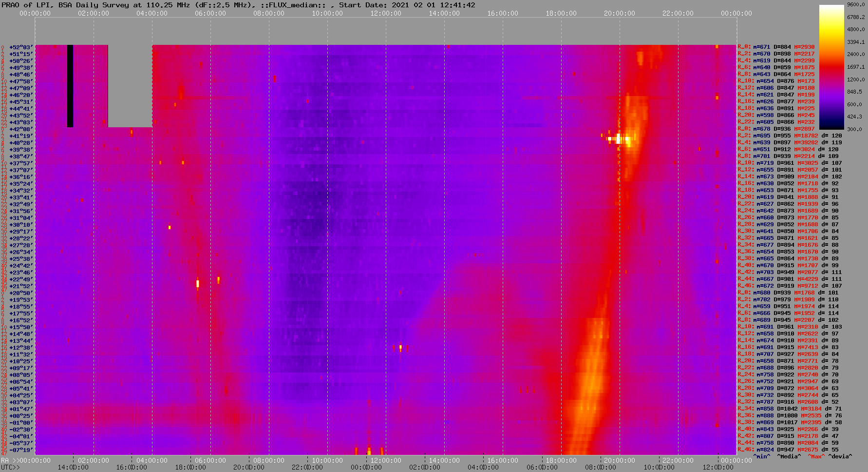Image resolution: width=868 pixels, height=472 pixels.
Task: Click the ^Max^ column footer
Action: coord(816,456)
